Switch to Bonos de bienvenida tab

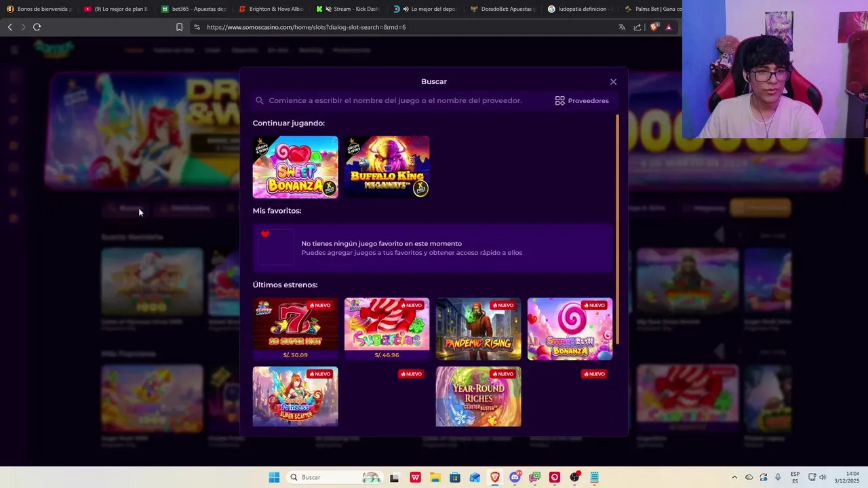click(x=39, y=9)
